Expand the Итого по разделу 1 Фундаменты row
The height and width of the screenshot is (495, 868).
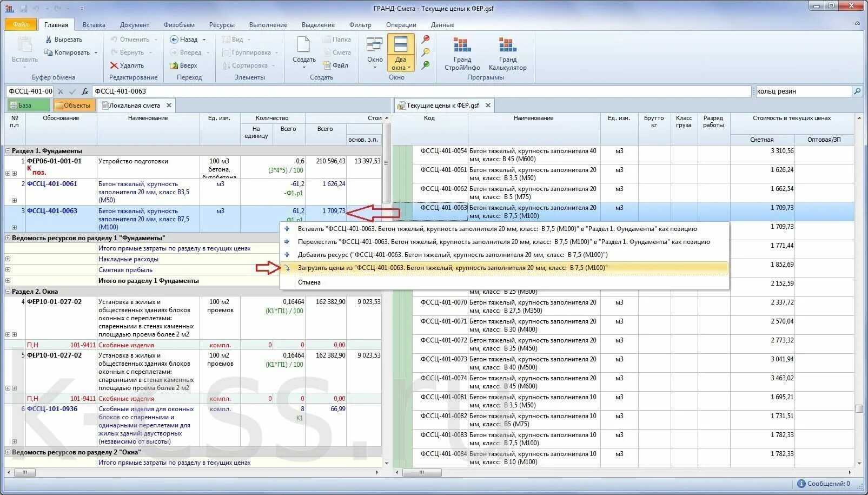(8, 281)
